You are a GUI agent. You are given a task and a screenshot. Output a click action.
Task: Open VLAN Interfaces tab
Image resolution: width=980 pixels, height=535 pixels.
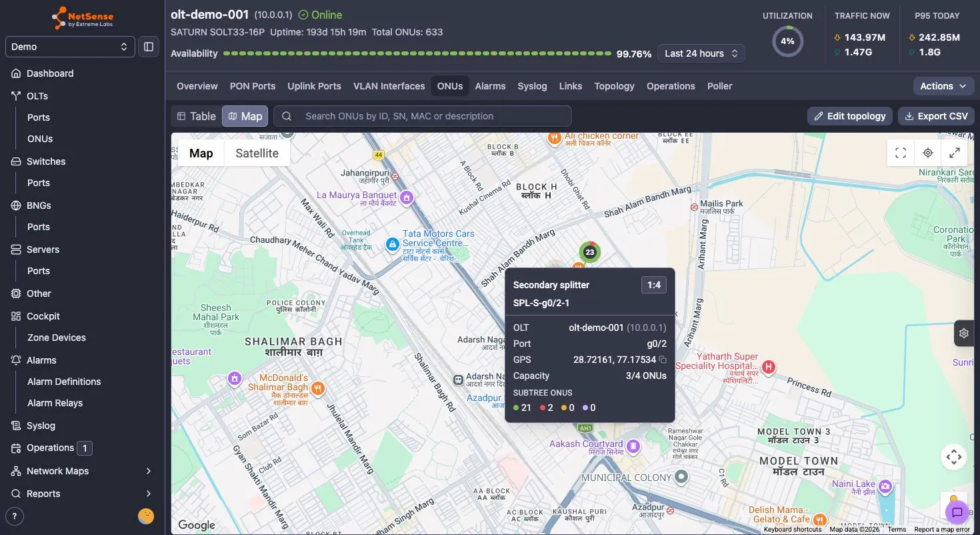pos(389,86)
